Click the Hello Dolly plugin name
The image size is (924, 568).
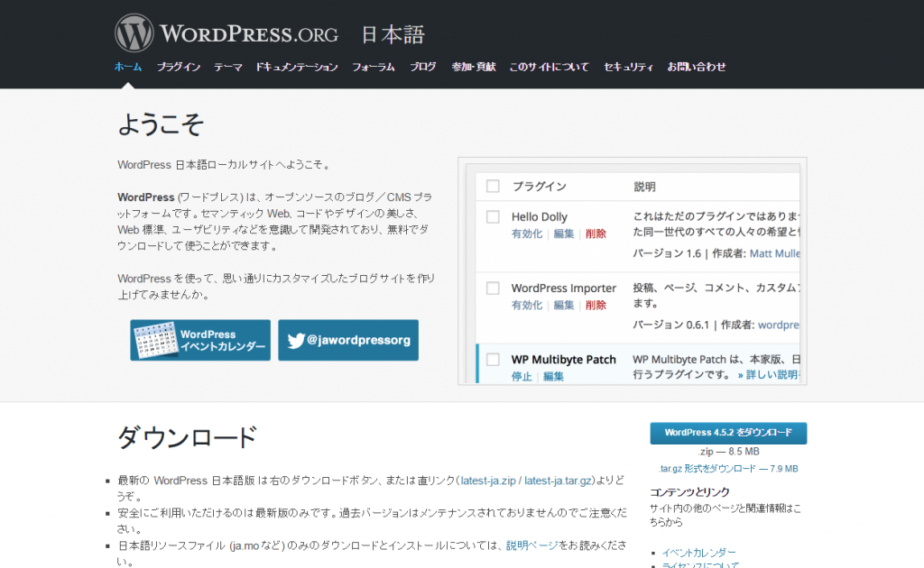(x=540, y=216)
